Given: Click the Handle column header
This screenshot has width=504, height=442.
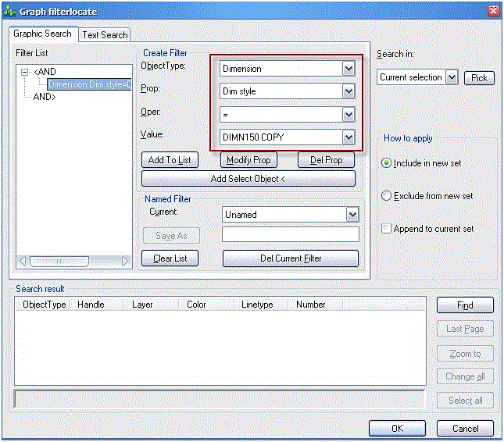Looking at the screenshot, I should click(97, 305).
